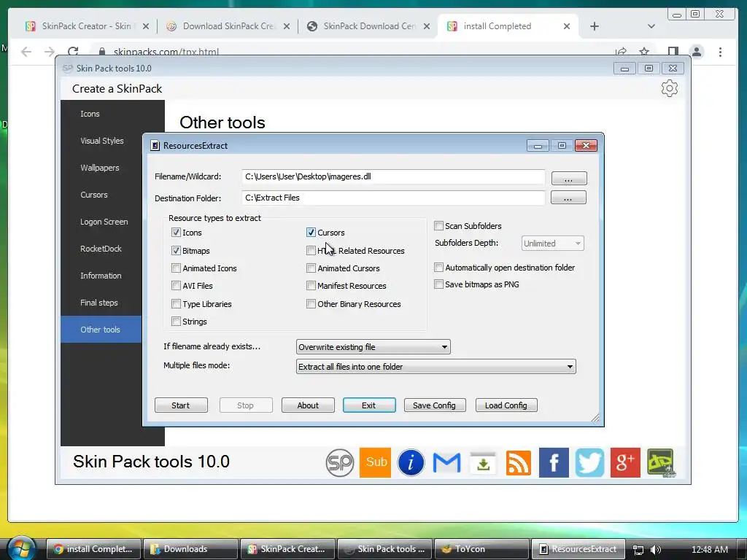The height and width of the screenshot is (560, 747).
Task: Click the Filename/Wildcard text field
Action: [393, 176]
